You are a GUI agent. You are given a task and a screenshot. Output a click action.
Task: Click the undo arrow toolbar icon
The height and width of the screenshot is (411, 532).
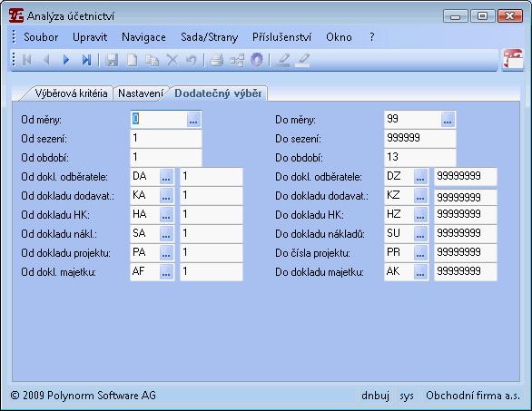[192, 60]
